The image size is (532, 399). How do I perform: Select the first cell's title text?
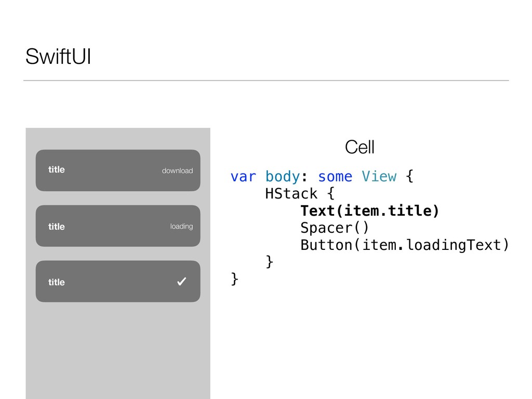[56, 170]
